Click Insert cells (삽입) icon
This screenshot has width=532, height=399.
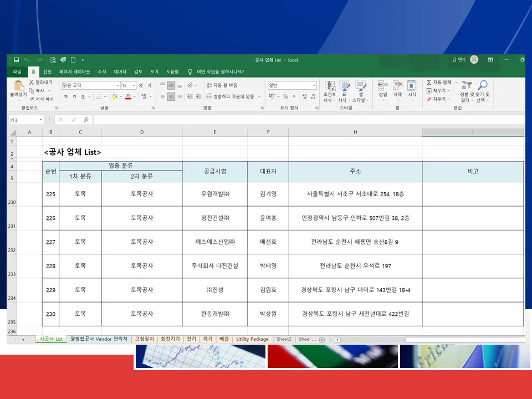(383, 85)
